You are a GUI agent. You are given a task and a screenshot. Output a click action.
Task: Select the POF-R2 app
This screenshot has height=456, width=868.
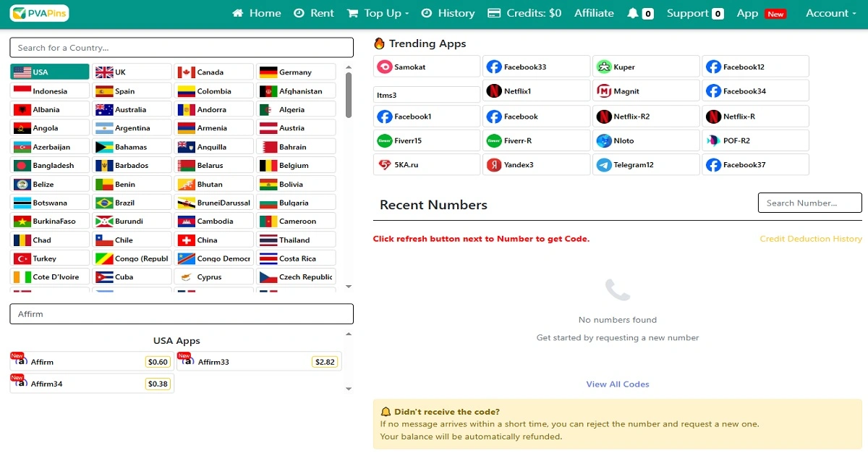pyautogui.click(x=756, y=140)
